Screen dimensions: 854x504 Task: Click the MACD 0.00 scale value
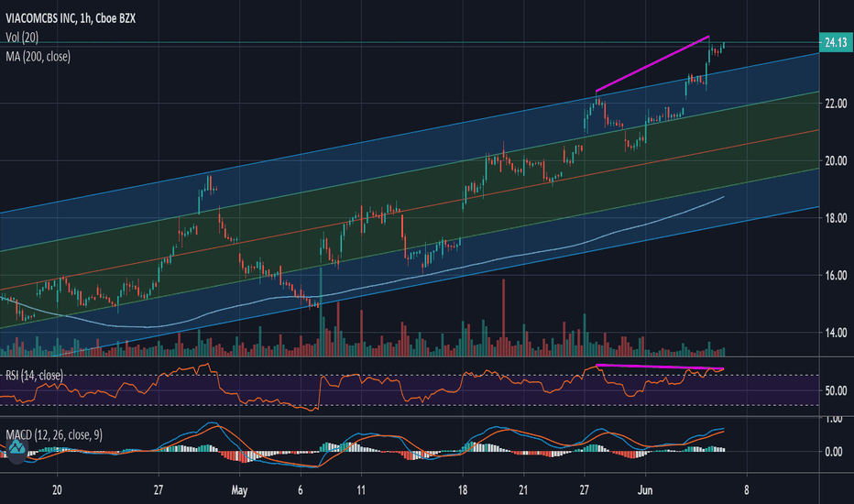pyautogui.click(x=834, y=452)
